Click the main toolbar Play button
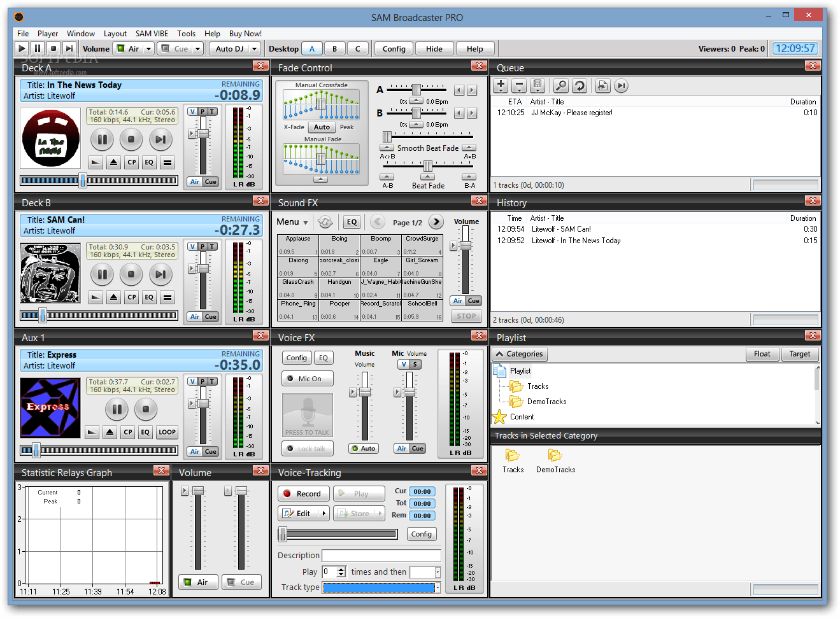 22,48
